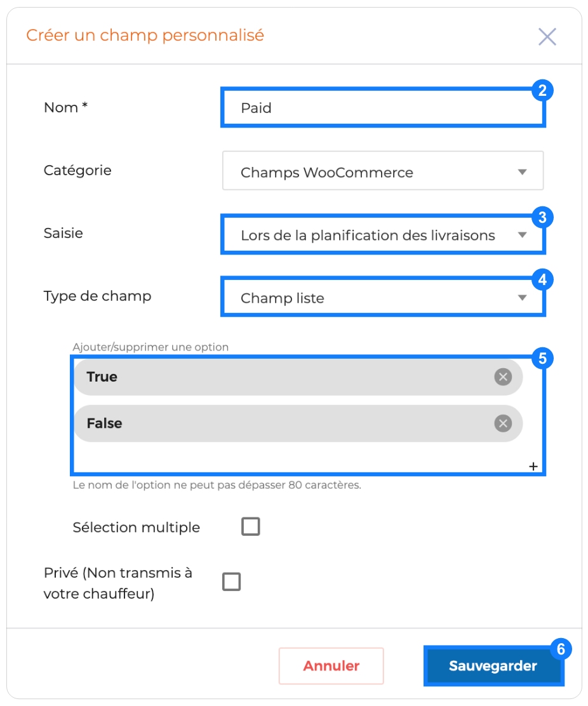Image resolution: width=588 pixels, height=706 pixels.
Task: Select the False option label
Action: coord(104,423)
